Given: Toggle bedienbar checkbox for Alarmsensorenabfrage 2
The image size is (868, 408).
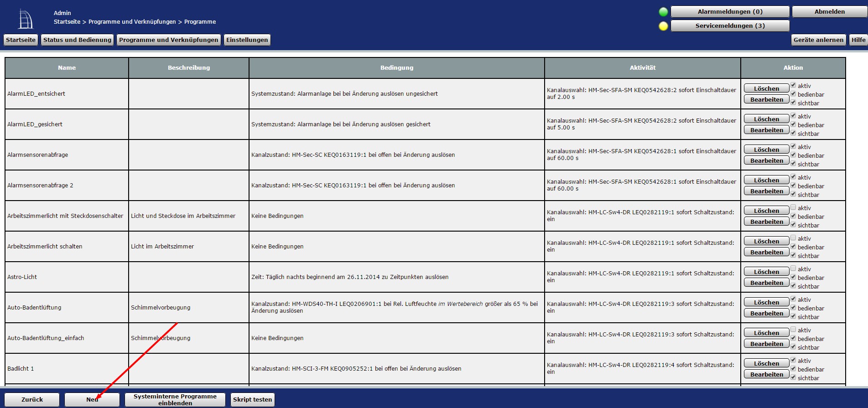Looking at the screenshot, I should pos(793,186).
